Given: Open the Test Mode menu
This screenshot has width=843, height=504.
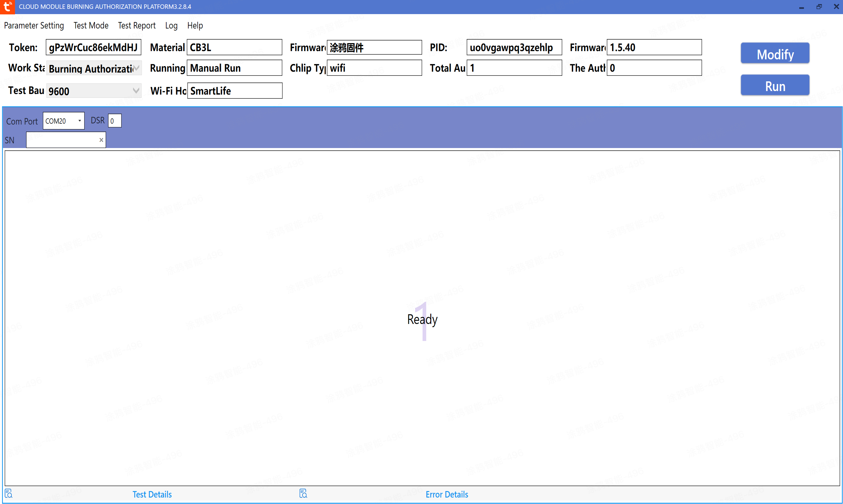Looking at the screenshot, I should coord(91,26).
